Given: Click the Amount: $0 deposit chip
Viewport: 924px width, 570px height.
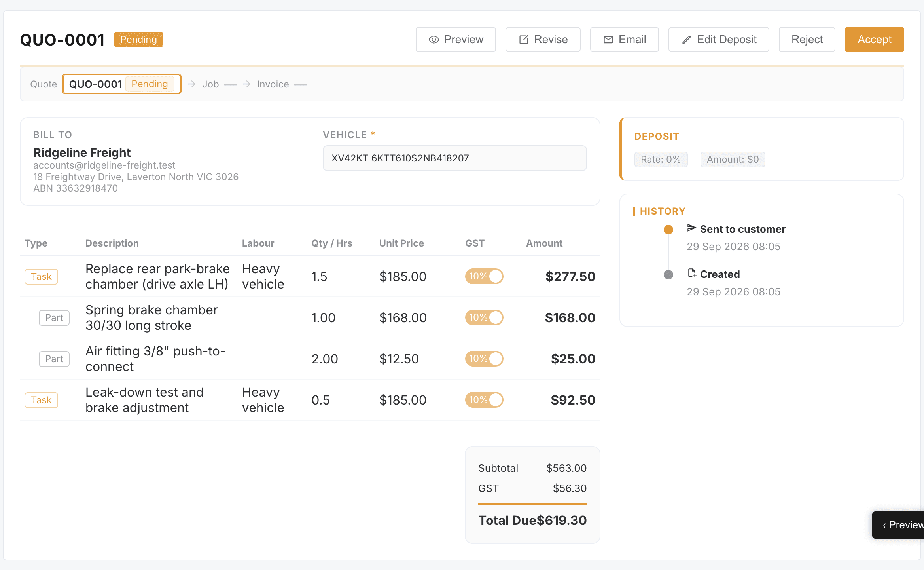Looking at the screenshot, I should (x=733, y=160).
